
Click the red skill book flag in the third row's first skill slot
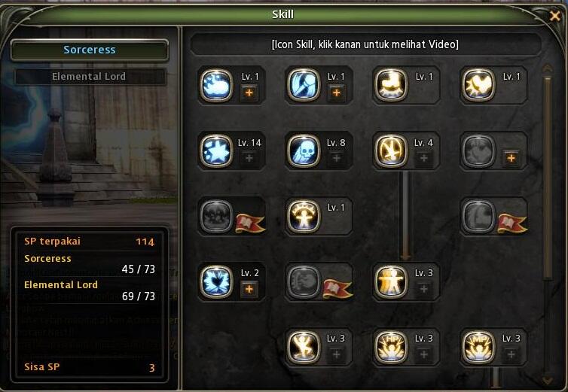click(250, 223)
